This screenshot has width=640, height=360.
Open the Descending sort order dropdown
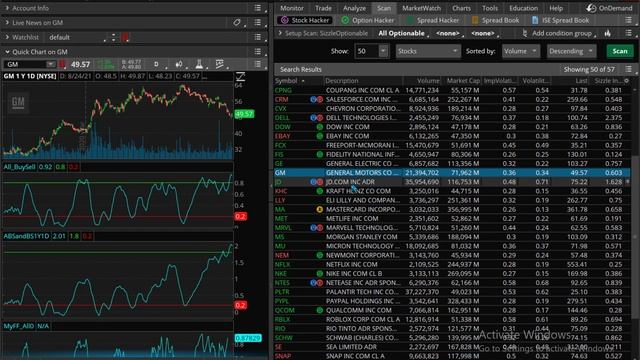(571, 51)
